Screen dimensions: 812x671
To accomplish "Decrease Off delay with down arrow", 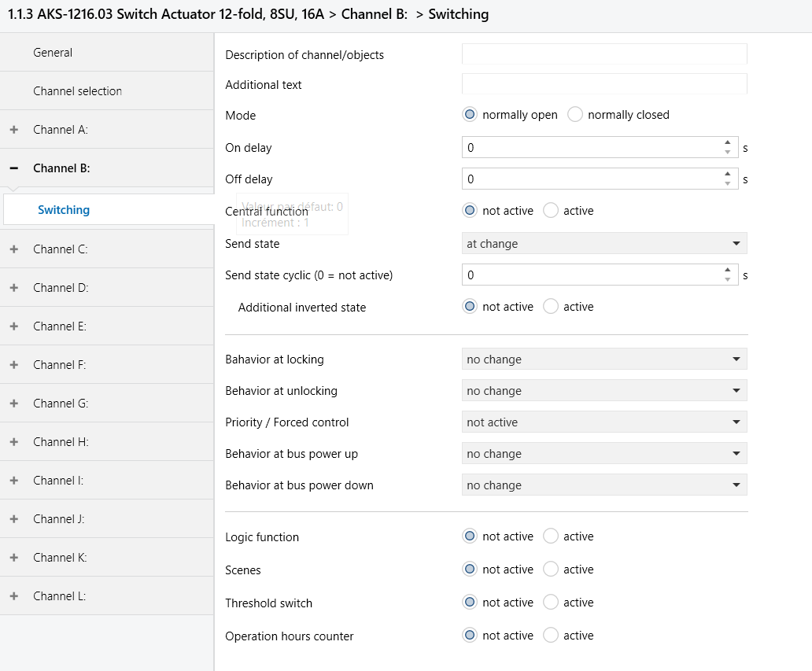I will (x=728, y=184).
